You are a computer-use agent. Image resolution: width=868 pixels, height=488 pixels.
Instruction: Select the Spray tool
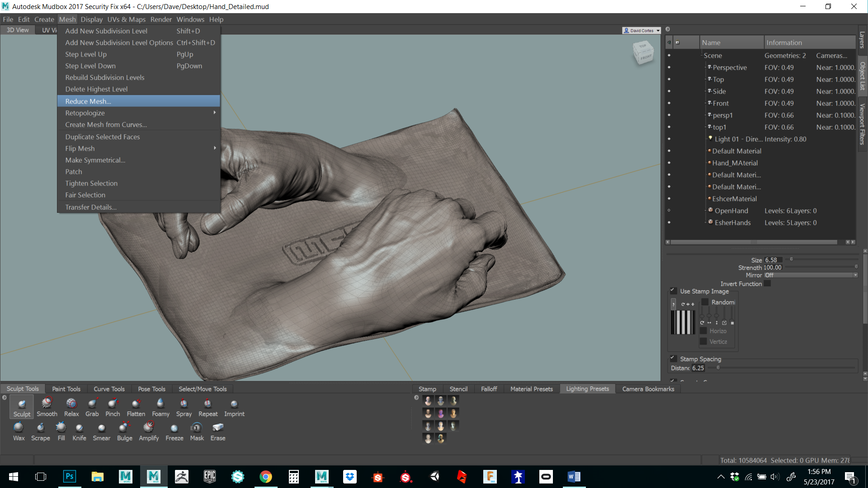tap(184, 407)
